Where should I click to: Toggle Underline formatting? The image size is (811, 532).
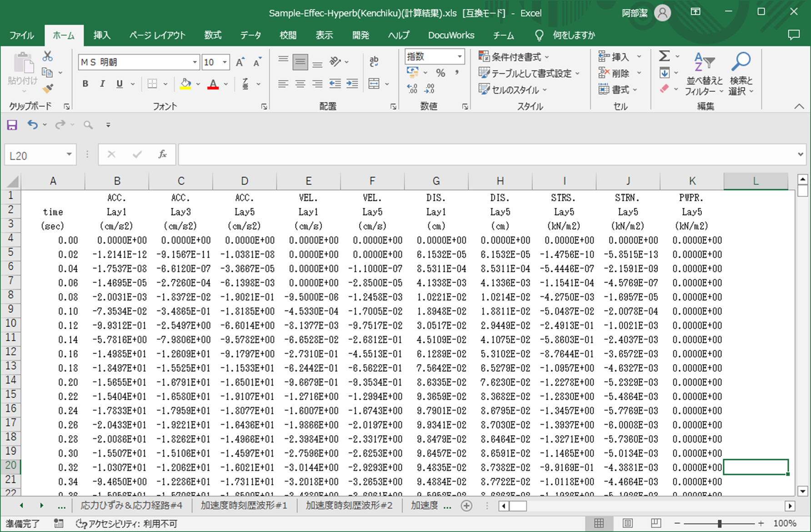click(x=120, y=84)
